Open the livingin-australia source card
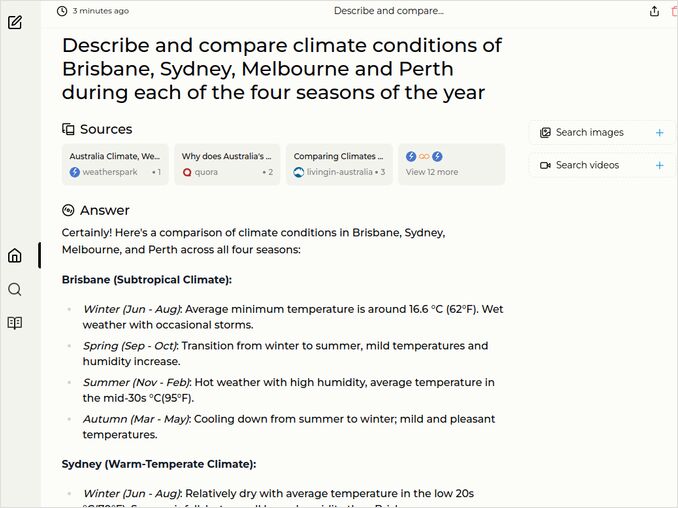This screenshot has height=508, width=678. pyautogui.click(x=339, y=164)
